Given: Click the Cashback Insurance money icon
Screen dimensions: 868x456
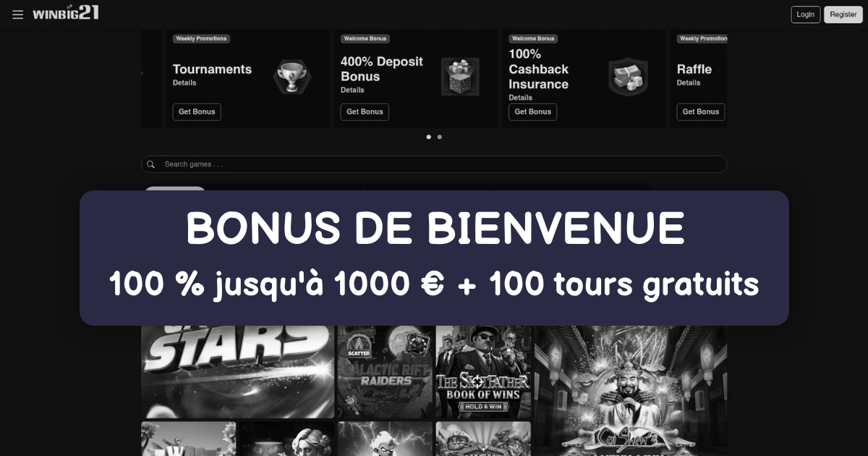Looking at the screenshot, I should tap(626, 76).
